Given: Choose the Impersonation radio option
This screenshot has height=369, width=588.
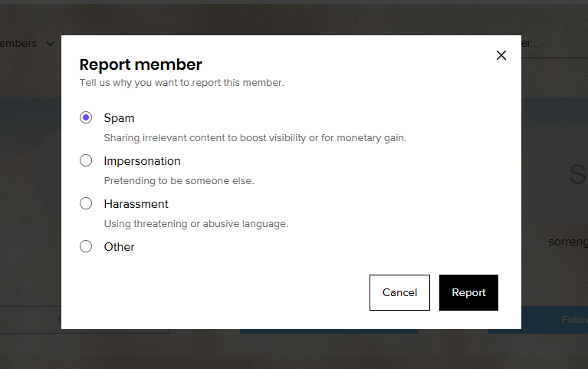Looking at the screenshot, I should click(x=86, y=160).
